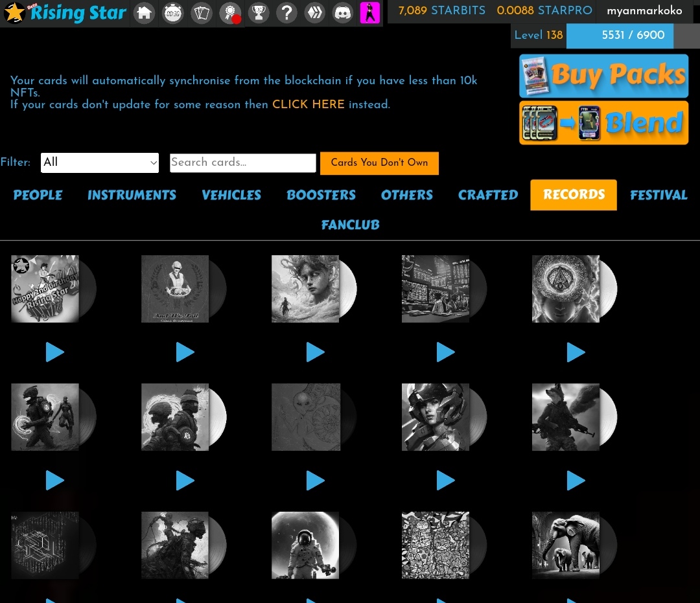Viewport: 700px width, 603px height.
Task: Open the overgrown robot figure record cover
Action: coord(175,545)
